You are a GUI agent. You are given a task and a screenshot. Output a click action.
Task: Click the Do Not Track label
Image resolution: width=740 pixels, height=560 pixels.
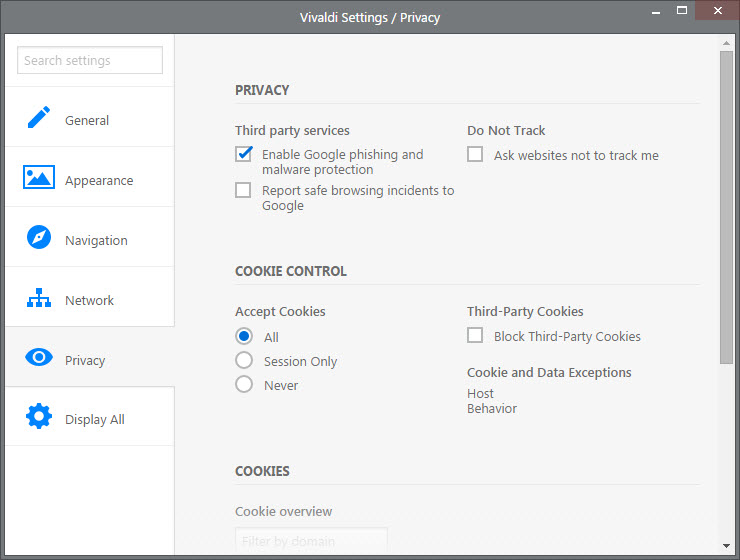click(506, 130)
